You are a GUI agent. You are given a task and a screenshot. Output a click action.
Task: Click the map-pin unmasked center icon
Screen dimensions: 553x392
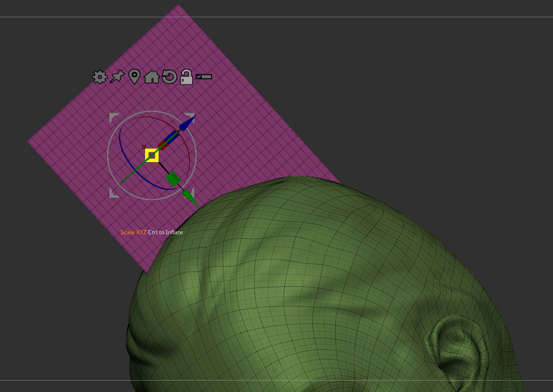(x=134, y=76)
